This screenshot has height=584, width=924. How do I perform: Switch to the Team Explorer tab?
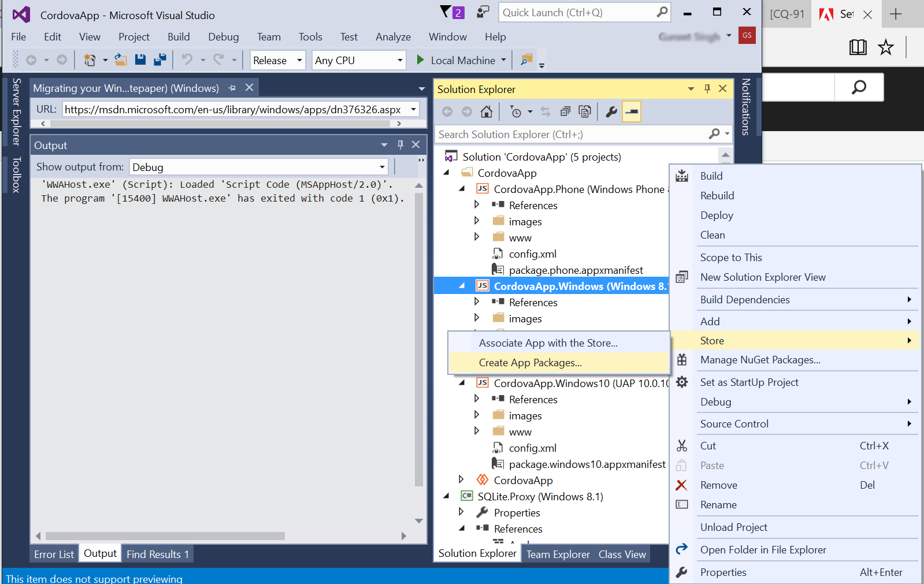[558, 554]
